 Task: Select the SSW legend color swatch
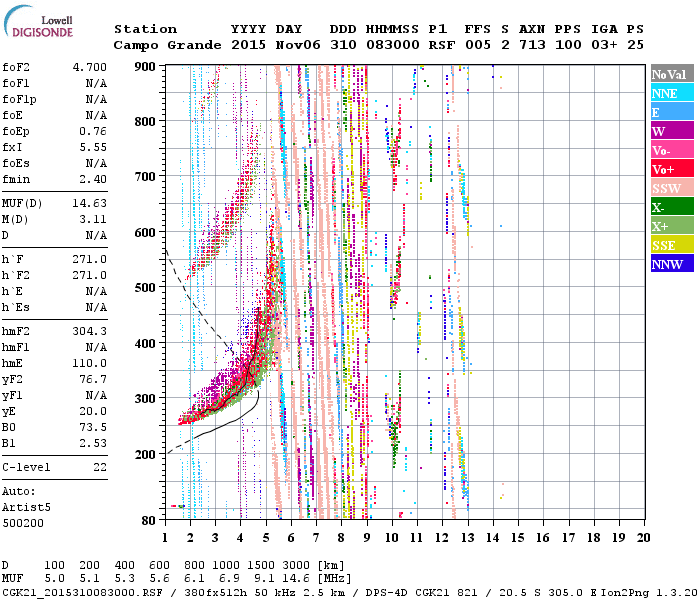672,188
